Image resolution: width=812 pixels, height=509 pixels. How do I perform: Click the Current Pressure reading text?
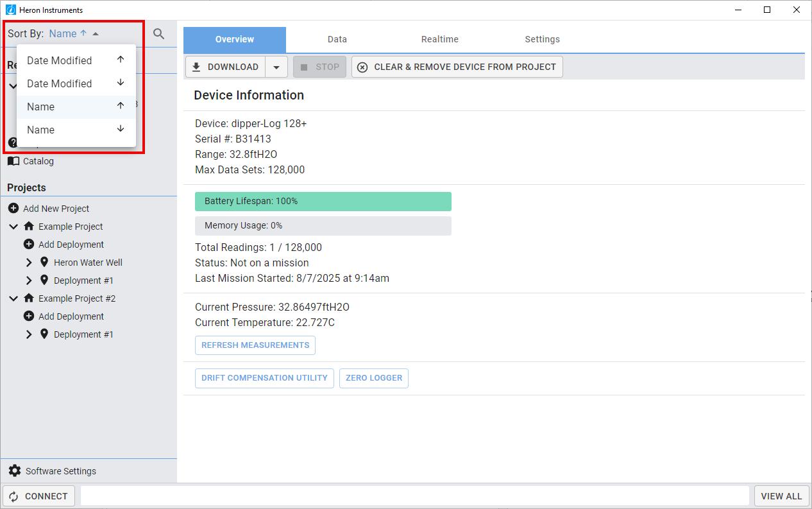(x=272, y=307)
